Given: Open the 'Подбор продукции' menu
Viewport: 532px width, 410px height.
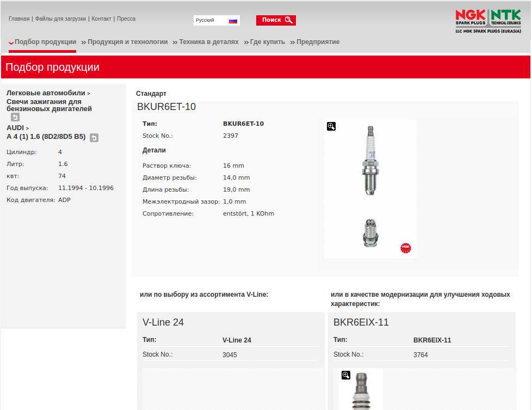Looking at the screenshot, I should tap(45, 42).
